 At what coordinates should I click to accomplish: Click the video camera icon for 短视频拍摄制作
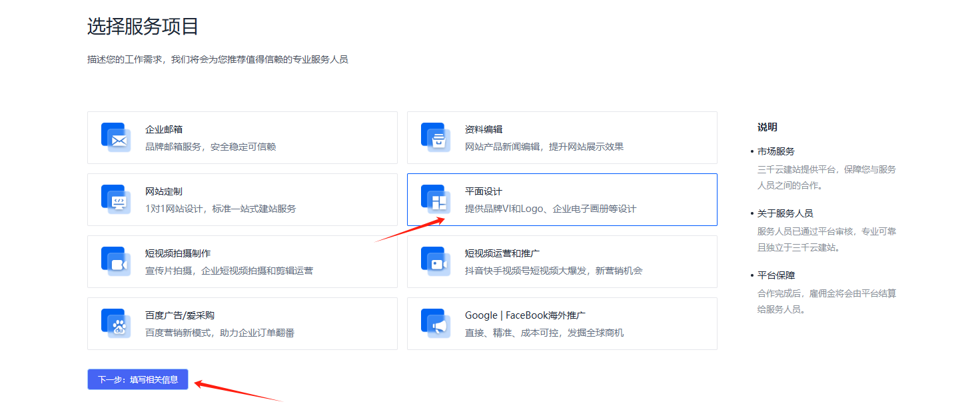tap(116, 261)
